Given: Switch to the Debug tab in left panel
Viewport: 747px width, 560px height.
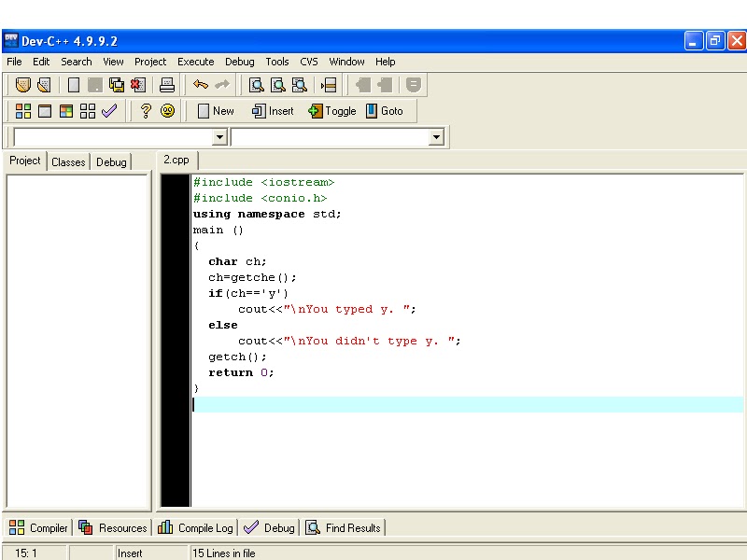Looking at the screenshot, I should coord(111,161).
